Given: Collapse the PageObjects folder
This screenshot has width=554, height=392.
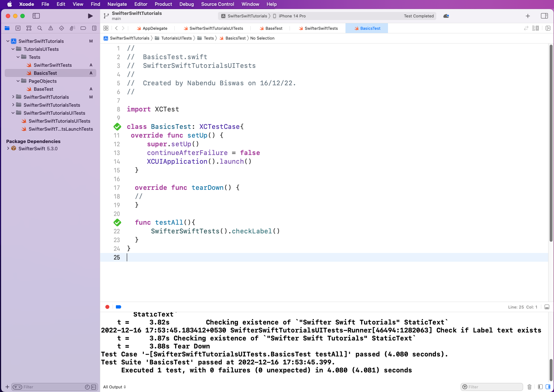Looking at the screenshot, I should (x=18, y=81).
